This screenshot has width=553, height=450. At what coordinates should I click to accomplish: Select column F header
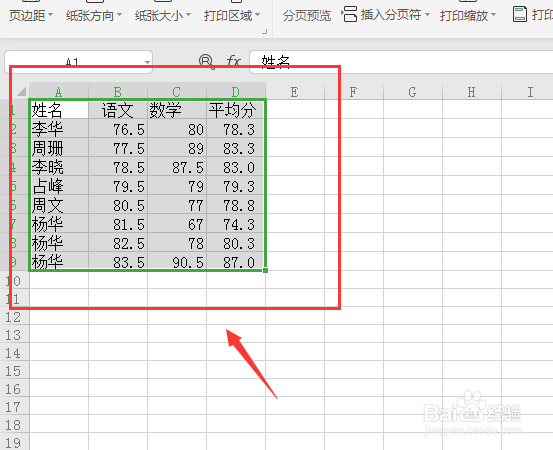point(354,92)
